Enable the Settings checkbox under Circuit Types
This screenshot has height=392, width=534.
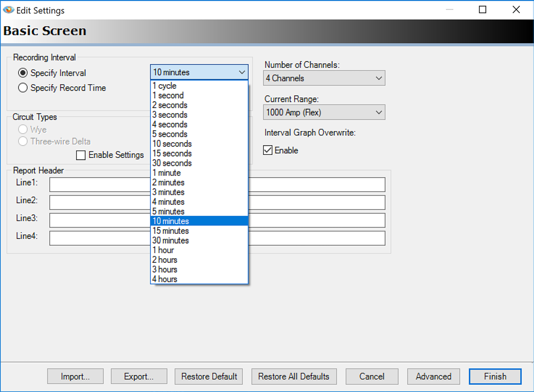coord(81,155)
